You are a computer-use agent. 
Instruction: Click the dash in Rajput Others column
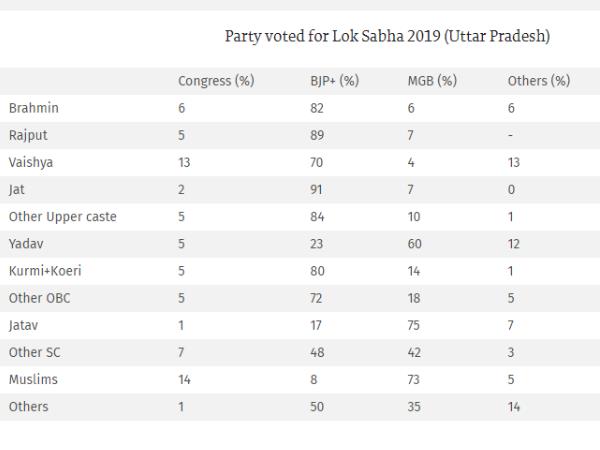click(x=510, y=135)
